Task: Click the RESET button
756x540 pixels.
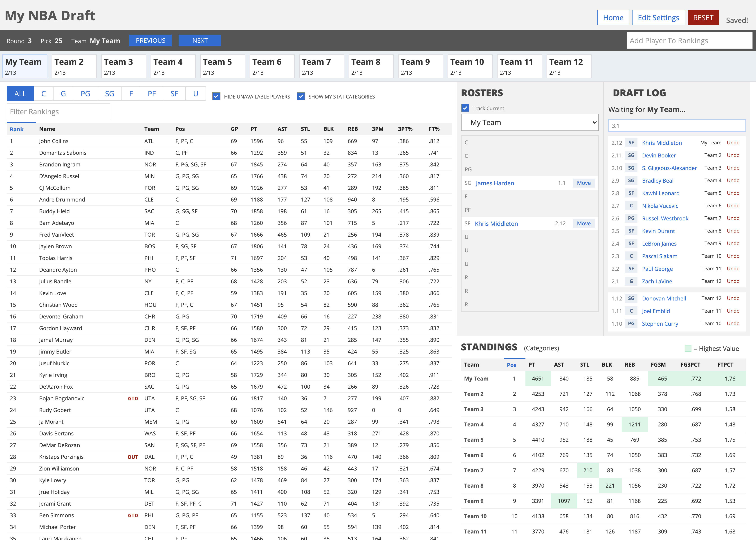Action: tap(703, 17)
